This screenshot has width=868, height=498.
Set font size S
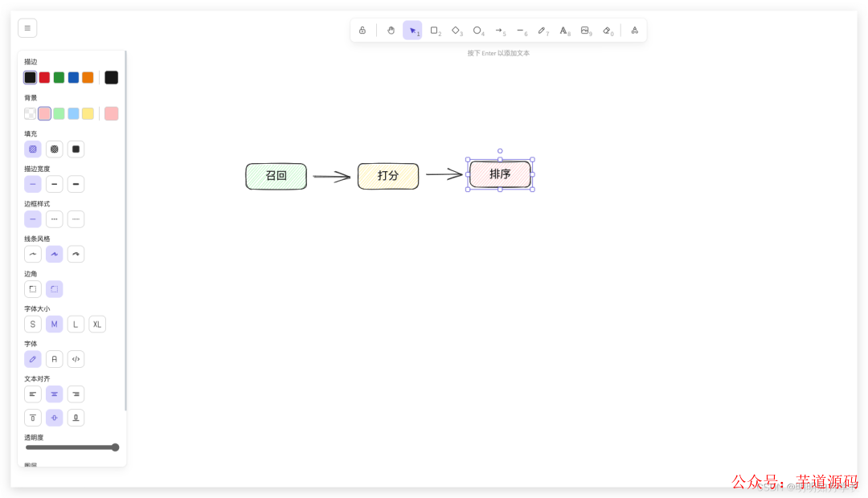tap(33, 325)
